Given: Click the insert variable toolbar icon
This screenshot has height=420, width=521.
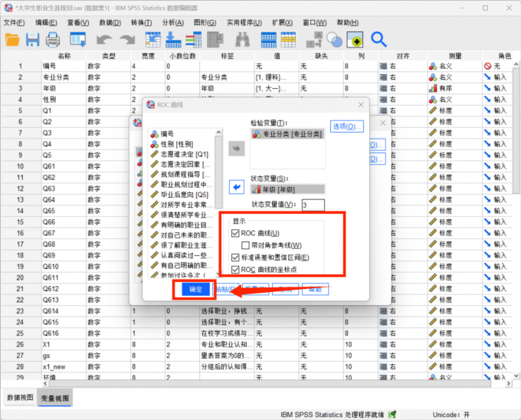Looking at the screenshot, I should click(288, 40).
